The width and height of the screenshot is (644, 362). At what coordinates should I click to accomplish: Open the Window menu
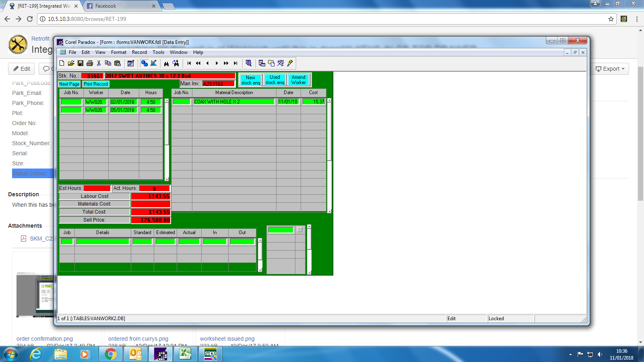179,52
